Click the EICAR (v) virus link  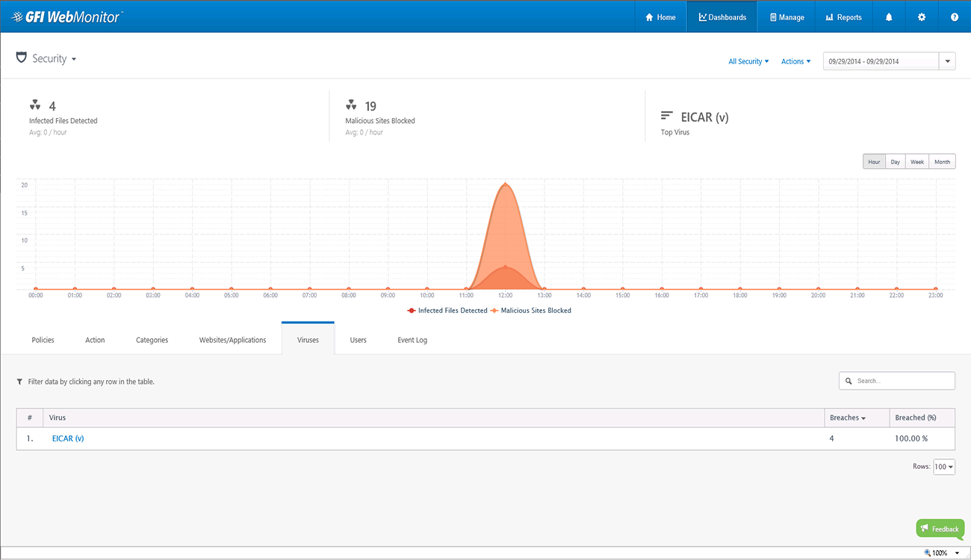point(68,438)
